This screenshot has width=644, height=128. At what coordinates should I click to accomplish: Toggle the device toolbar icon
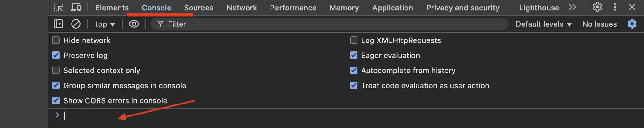pyautogui.click(x=76, y=7)
